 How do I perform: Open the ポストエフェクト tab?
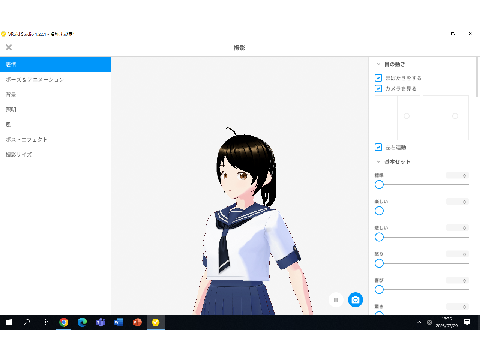(55, 139)
